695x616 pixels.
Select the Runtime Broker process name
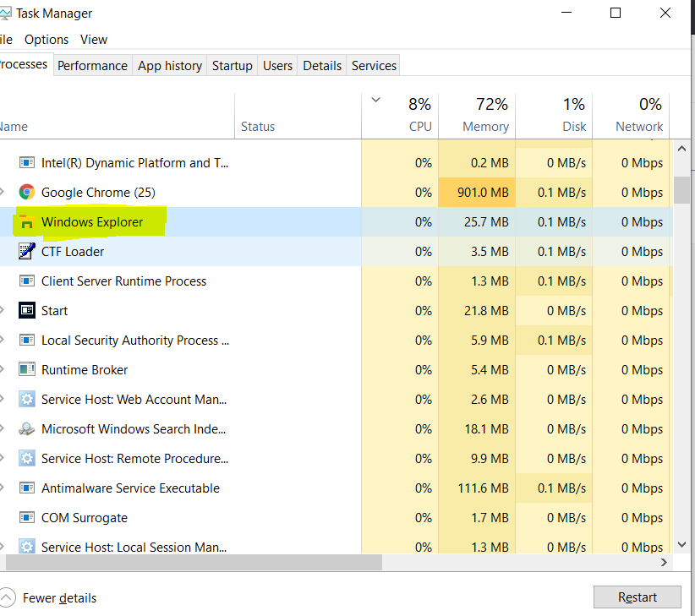pos(85,370)
